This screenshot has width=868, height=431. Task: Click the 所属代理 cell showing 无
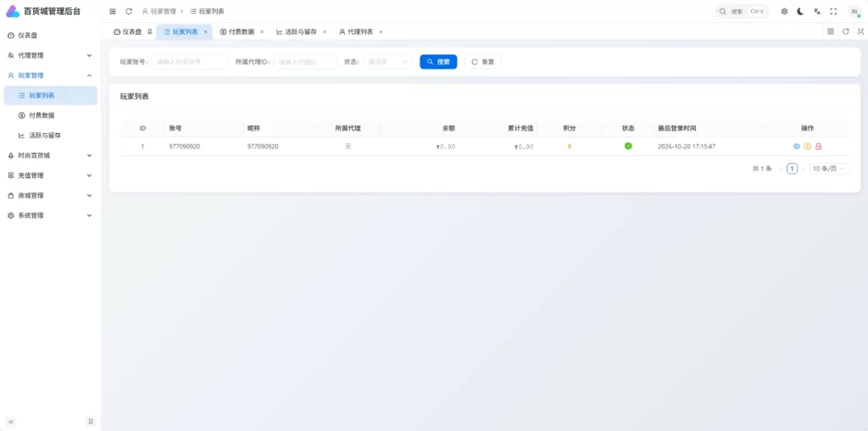pyautogui.click(x=348, y=147)
